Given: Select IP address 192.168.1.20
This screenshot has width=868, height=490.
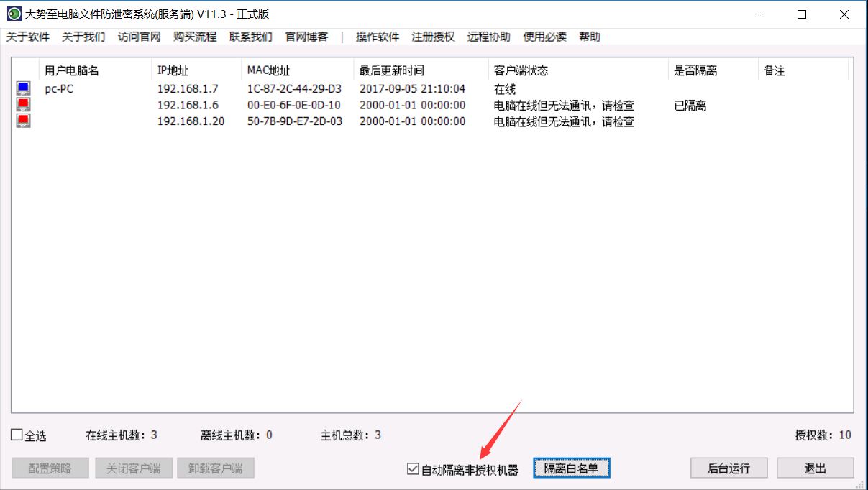Looking at the screenshot, I should click(x=191, y=121).
